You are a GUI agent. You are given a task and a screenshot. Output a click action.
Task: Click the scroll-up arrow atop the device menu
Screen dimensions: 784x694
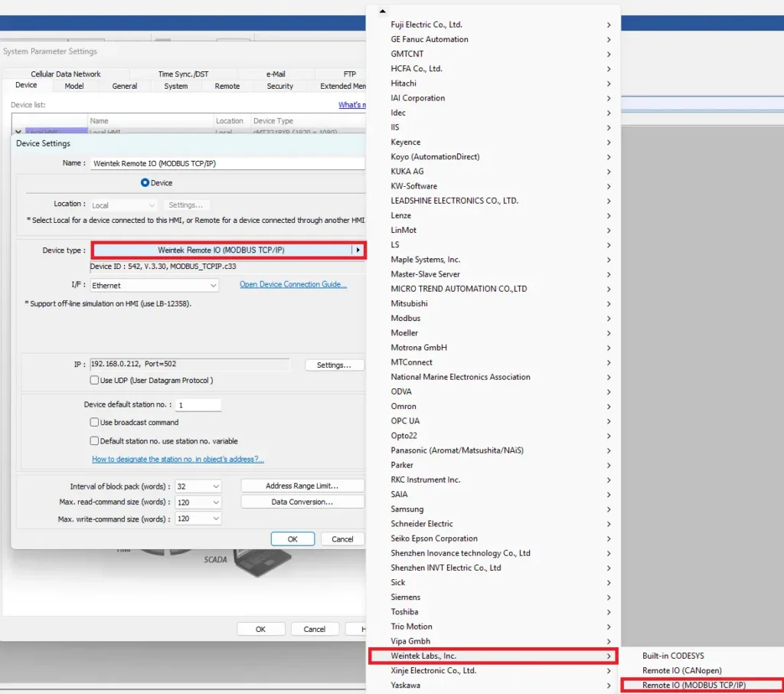pos(381,11)
